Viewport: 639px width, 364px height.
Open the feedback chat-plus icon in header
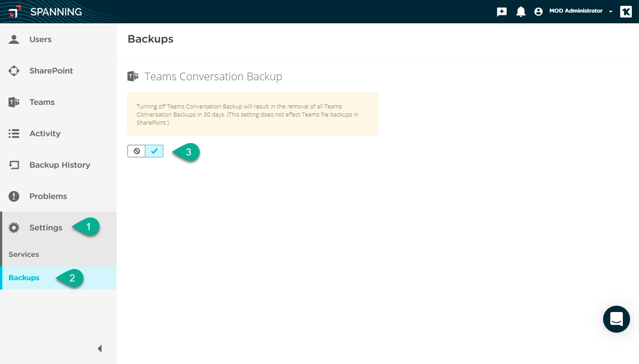(x=502, y=12)
